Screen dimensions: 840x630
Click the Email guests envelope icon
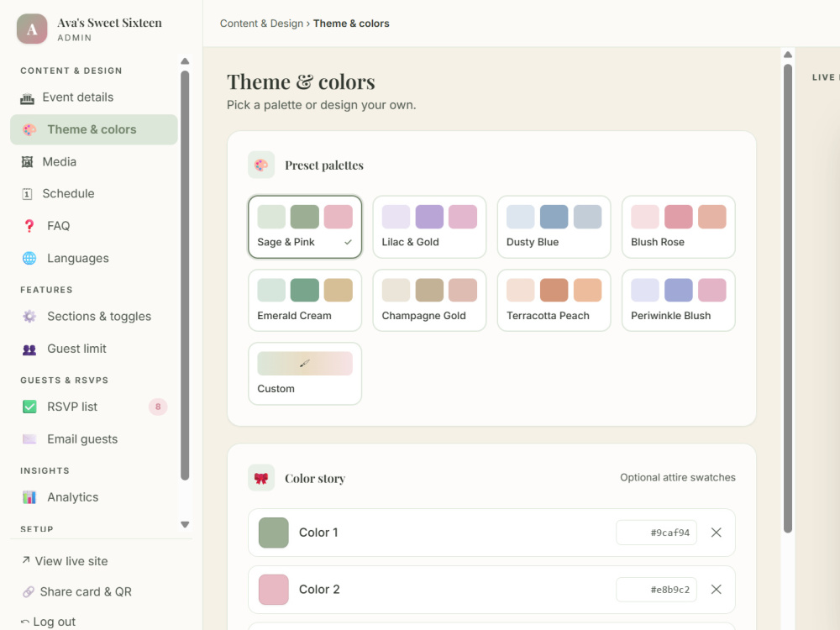point(29,439)
